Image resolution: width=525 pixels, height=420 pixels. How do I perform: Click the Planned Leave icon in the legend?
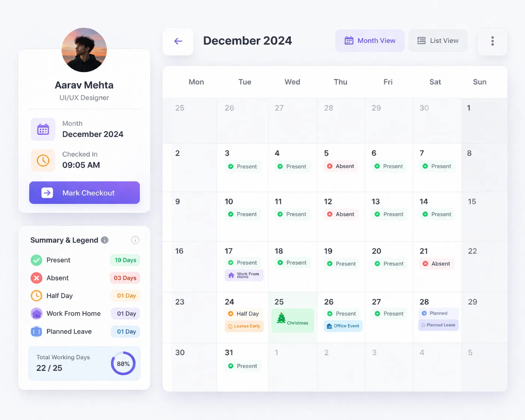pyautogui.click(x=36, y=331)
